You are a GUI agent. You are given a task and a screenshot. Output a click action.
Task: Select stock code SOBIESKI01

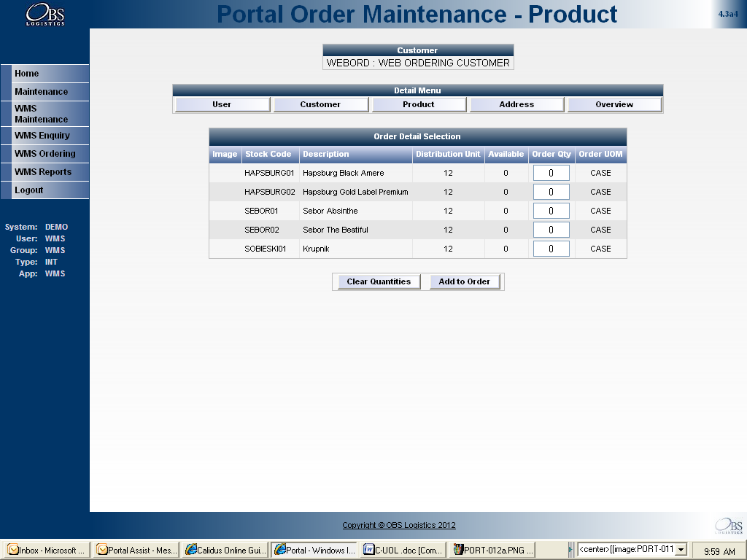click(x=266, y=249)
